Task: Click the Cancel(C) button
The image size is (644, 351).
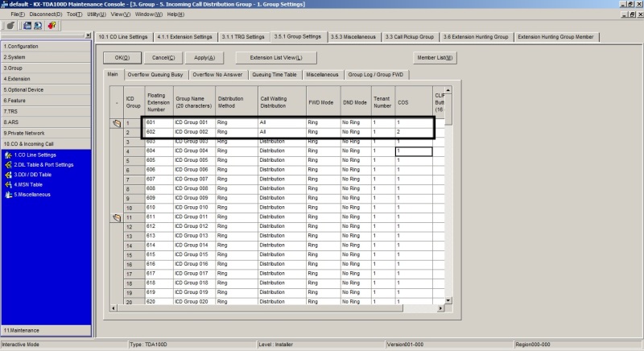Action: (163, 58)
